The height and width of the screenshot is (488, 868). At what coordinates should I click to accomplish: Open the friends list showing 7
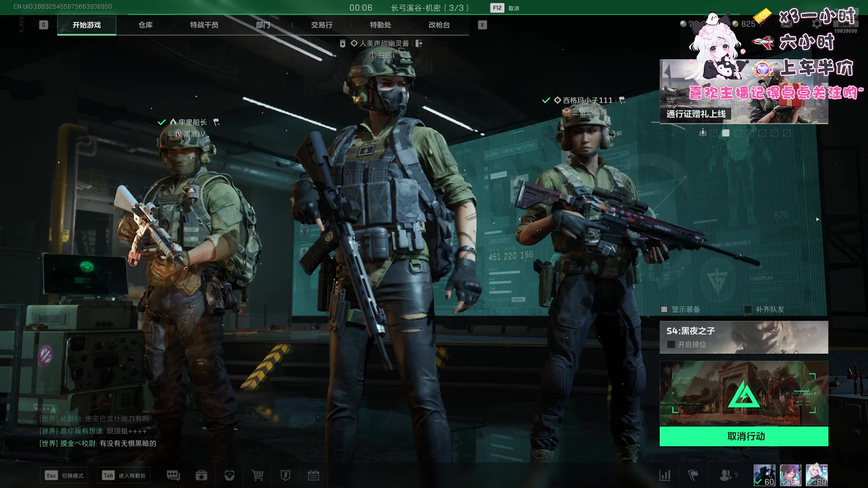pos(728,475)
